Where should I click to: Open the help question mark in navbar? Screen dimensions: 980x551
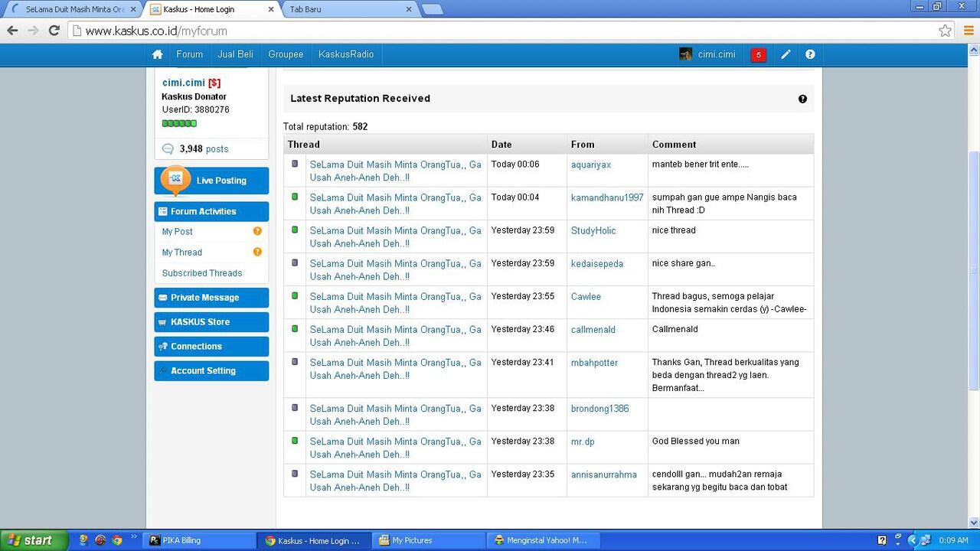pyautogui.click(x=810, y=54)
